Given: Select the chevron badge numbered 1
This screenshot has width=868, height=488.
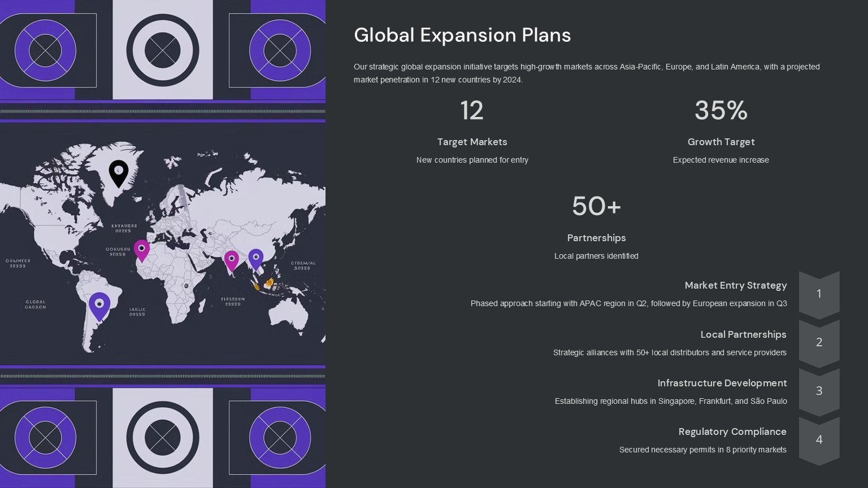Looking at the screenshot, I should 819,294.
